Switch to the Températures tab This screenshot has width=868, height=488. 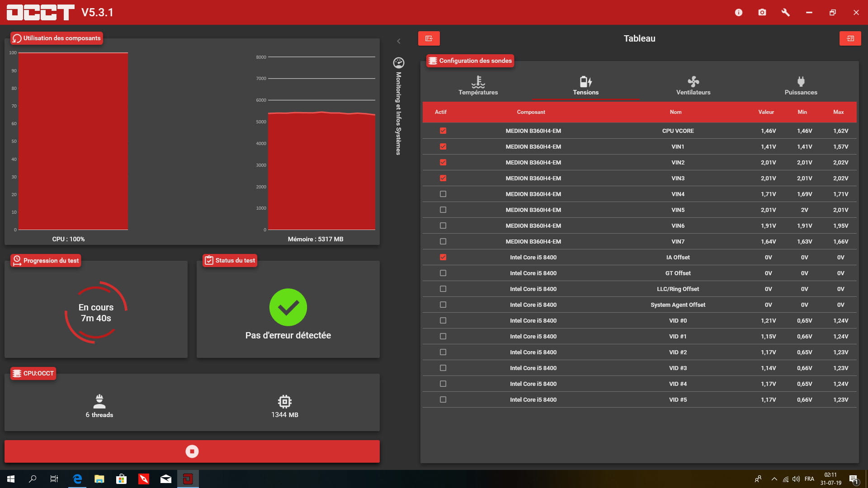point(478,85)
